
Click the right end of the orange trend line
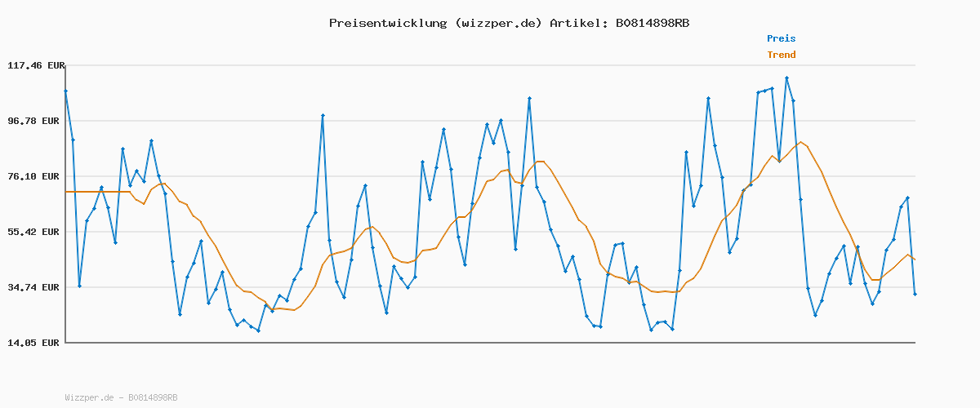click(915, 259)
